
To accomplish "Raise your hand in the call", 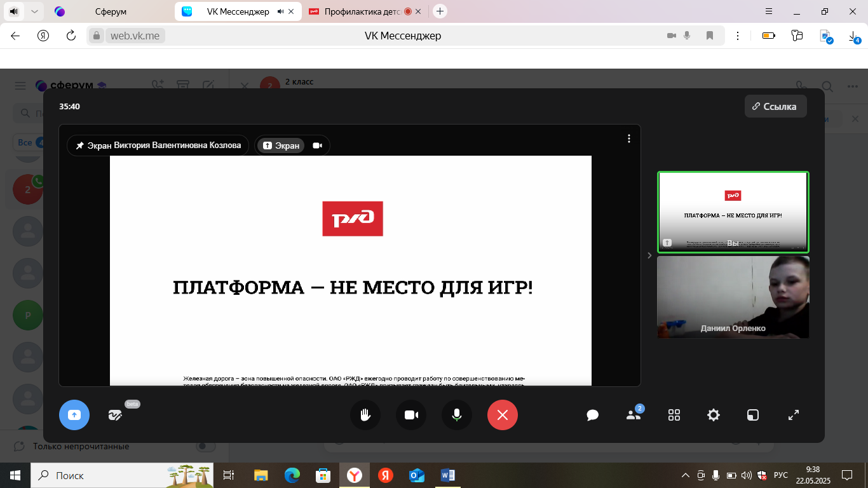I will pyautogui.click(x=365, y=415).
